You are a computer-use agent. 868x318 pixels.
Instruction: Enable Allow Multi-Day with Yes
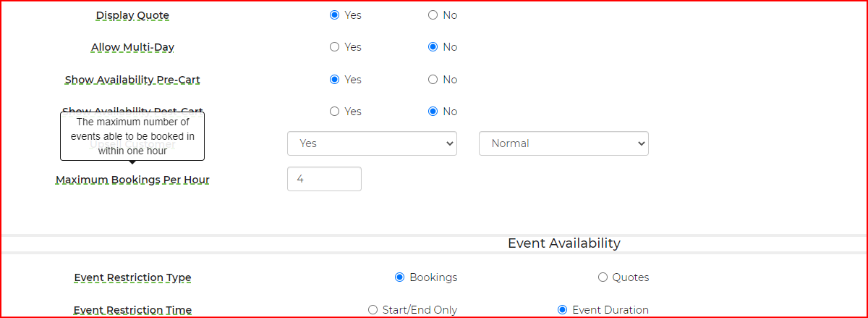334,47
